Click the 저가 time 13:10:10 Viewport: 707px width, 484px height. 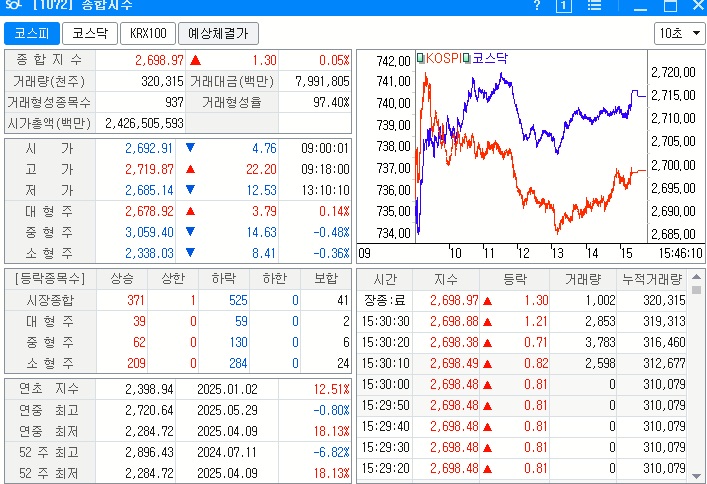pyautogui.click(x=325, y=190)
